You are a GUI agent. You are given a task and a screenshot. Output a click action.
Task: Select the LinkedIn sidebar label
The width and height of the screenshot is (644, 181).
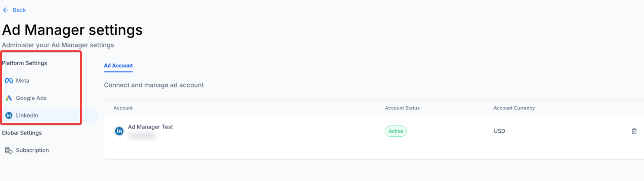[27, 115]
